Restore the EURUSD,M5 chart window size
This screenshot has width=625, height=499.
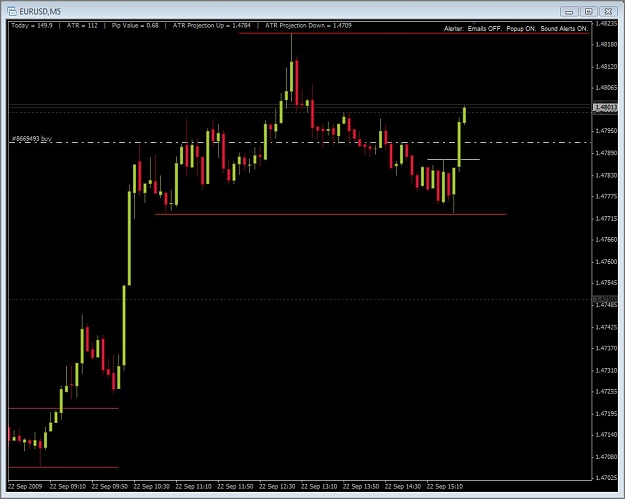click(x=588, y=11)
